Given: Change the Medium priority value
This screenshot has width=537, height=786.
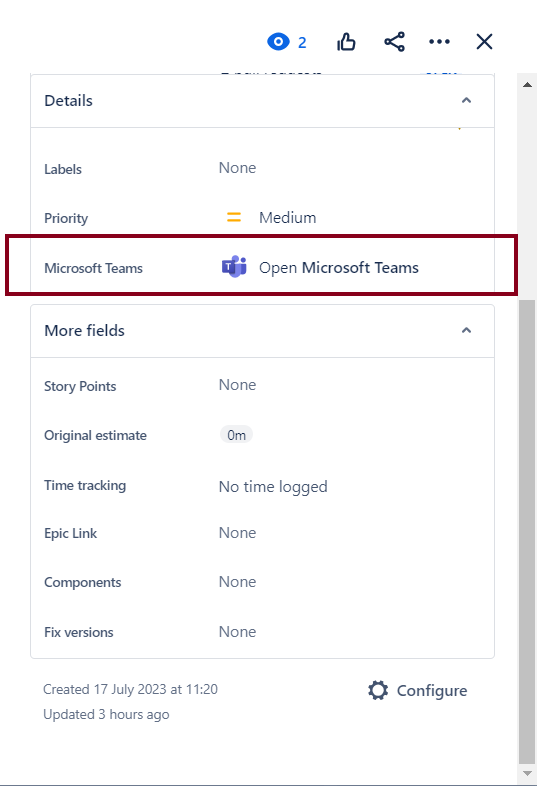Looking at the screenshot, I should [x=287, y=218].
